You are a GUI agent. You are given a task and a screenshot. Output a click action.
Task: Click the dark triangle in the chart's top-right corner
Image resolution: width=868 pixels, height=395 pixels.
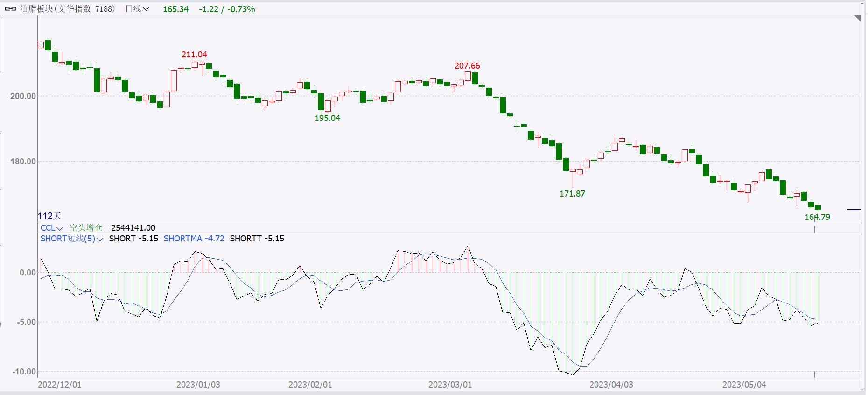point(858,18)
